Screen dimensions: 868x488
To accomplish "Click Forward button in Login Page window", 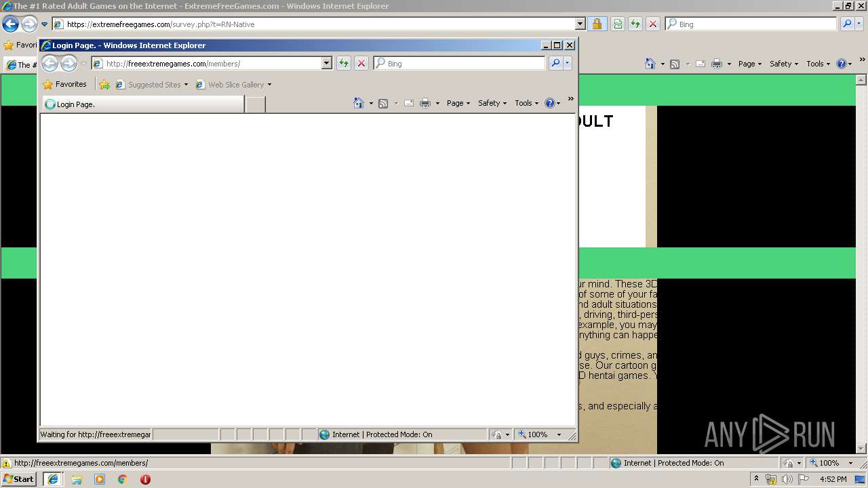I will coord(68,63).
